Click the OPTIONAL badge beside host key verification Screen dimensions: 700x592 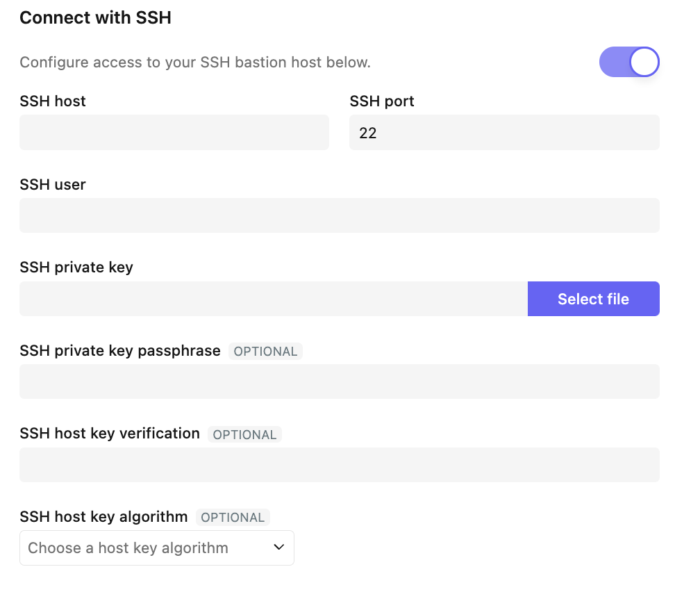(x=244, y=434)
